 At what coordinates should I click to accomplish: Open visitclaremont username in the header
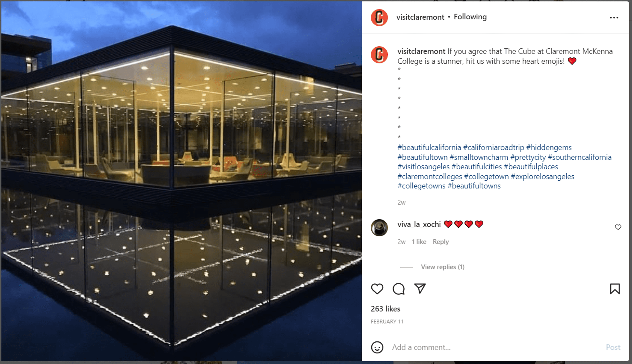pyautogui.click(x=420, y=17)
